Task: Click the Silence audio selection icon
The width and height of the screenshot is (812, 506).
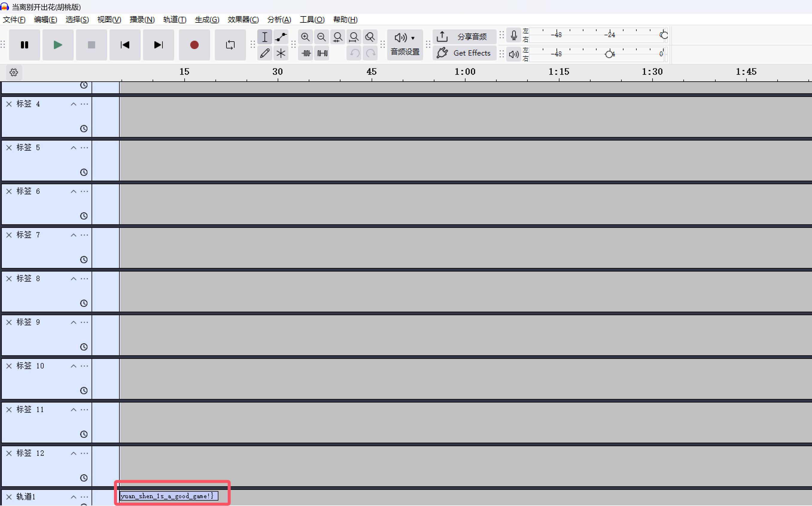Action: (322, 53)
